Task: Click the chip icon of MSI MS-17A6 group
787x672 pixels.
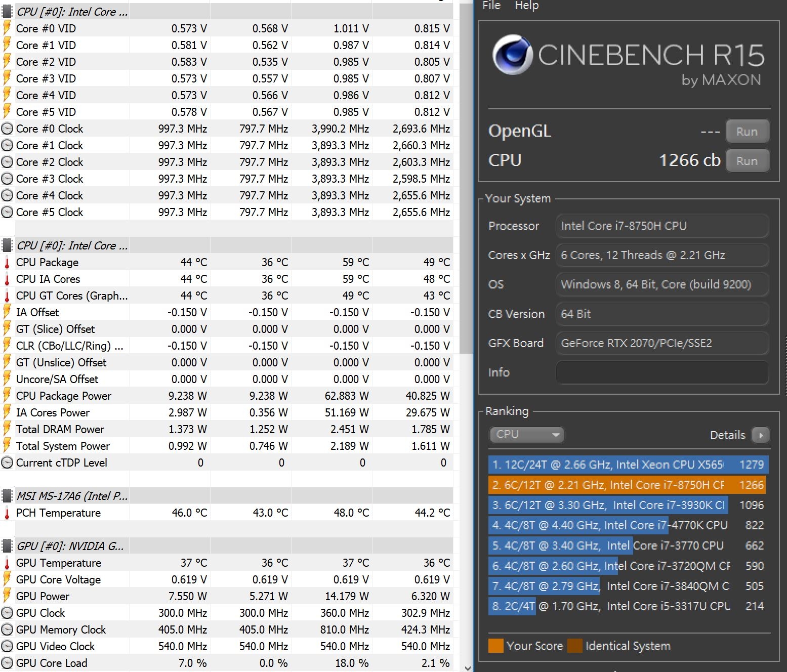Action: (x=7, y=496)
